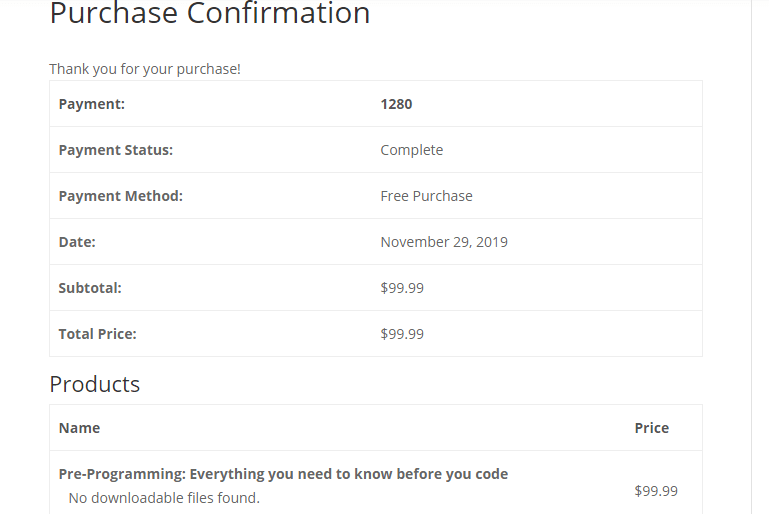Click the 'Complete' status value
The width and height of the screenshot is (769, 514).
tap(411, 150)
